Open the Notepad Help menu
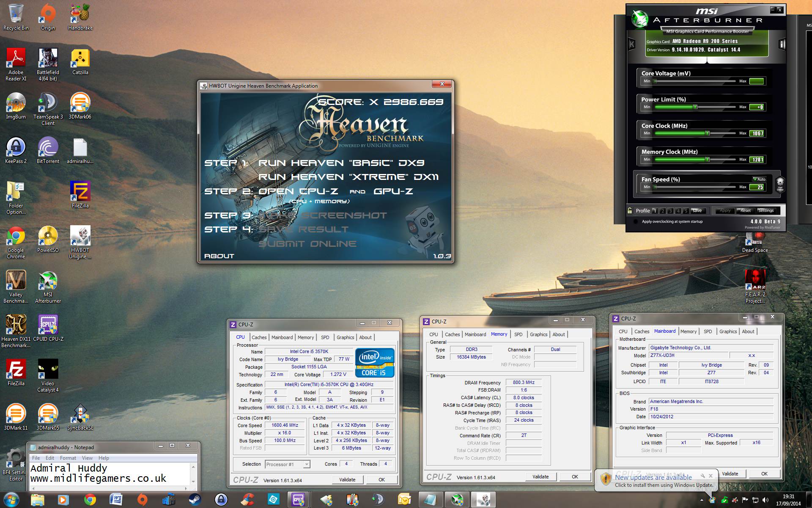Viewport: 812px width, 508px height. [x=104, y=458]
